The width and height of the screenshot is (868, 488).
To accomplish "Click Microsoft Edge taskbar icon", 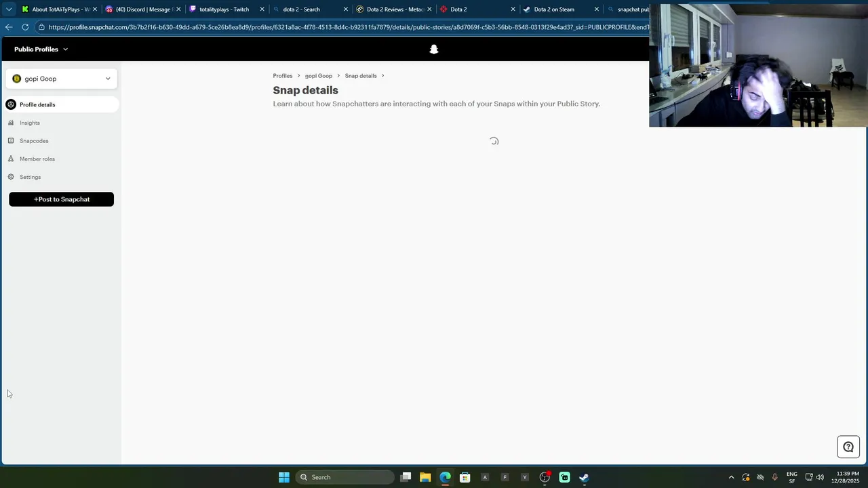I will point(445,477).
